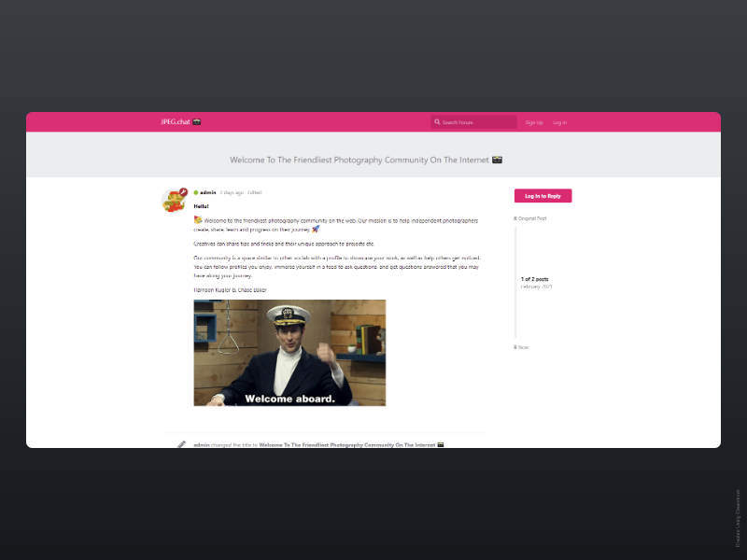Image resolution: width=747 pixels, height=560 pixels.
Task: Click the Search Forum input field
Action: pos(473,122)
